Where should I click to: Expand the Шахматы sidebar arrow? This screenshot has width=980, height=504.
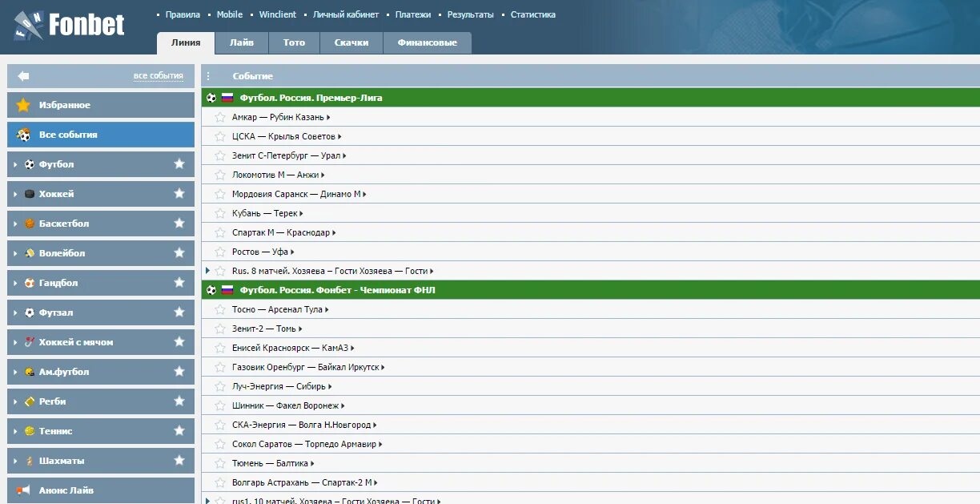[15, 461]
